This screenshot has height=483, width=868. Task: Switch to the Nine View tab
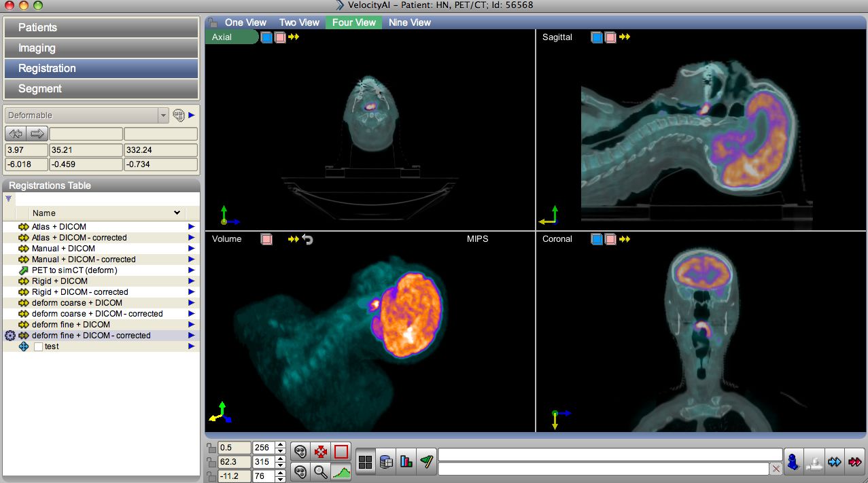tap(410, 22)
